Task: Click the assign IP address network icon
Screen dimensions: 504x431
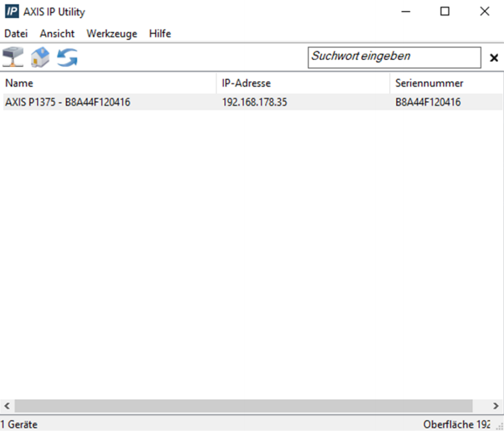Action: click(x=13, y=57)
